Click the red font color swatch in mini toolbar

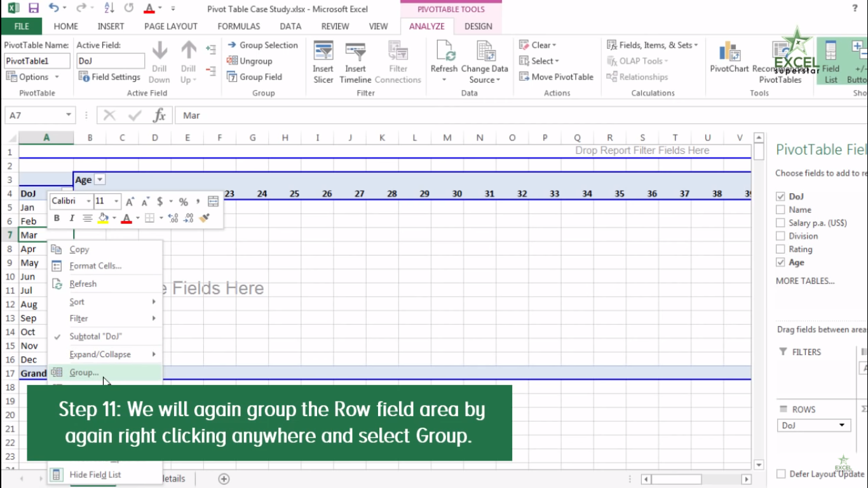click(x=126, y=218)
